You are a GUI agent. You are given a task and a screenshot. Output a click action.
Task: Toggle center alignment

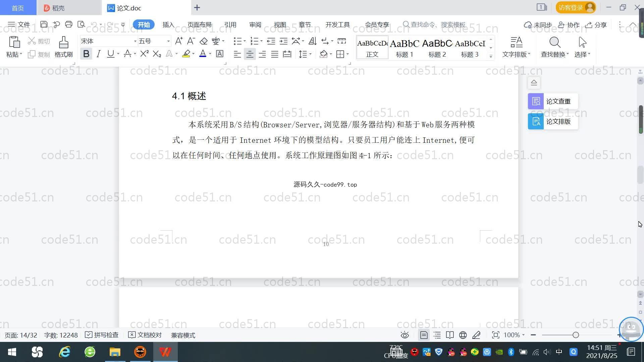coord(250,54)
